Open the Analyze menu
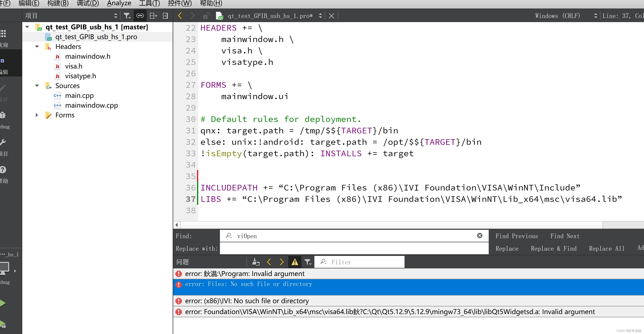644x334 pixels. pyautogui.click(x=119, y=3)
